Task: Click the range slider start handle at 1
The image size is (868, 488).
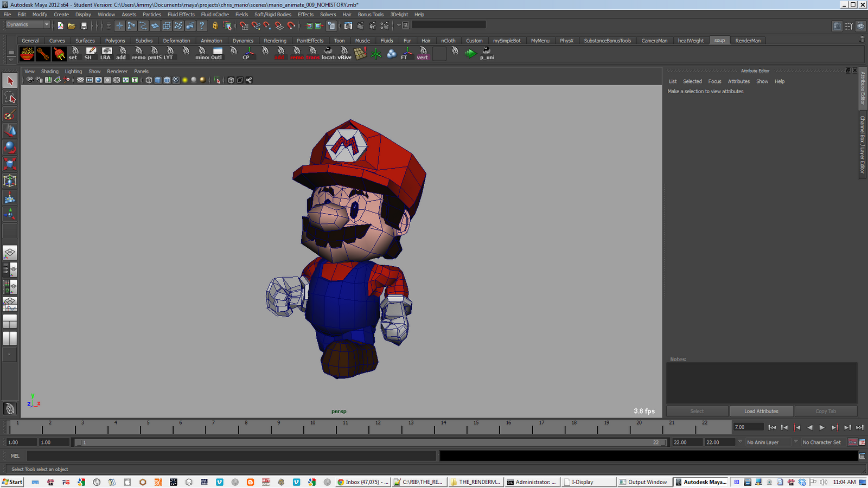Action: click(78, 442)
